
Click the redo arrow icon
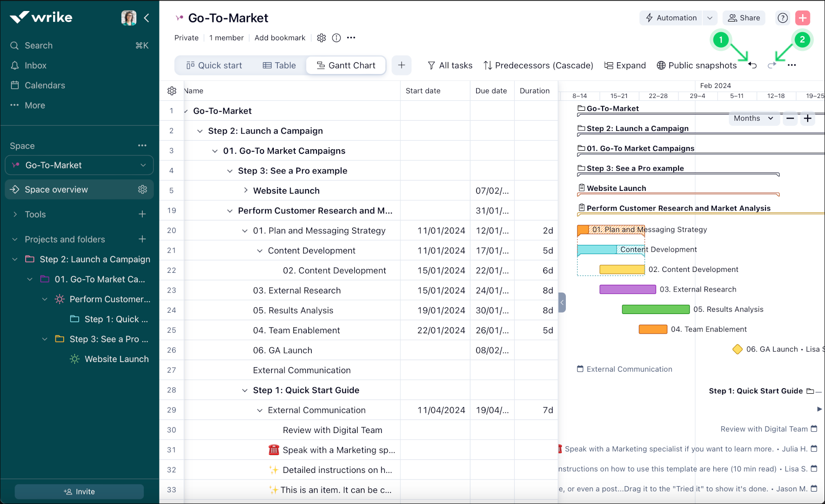(772, 65)
